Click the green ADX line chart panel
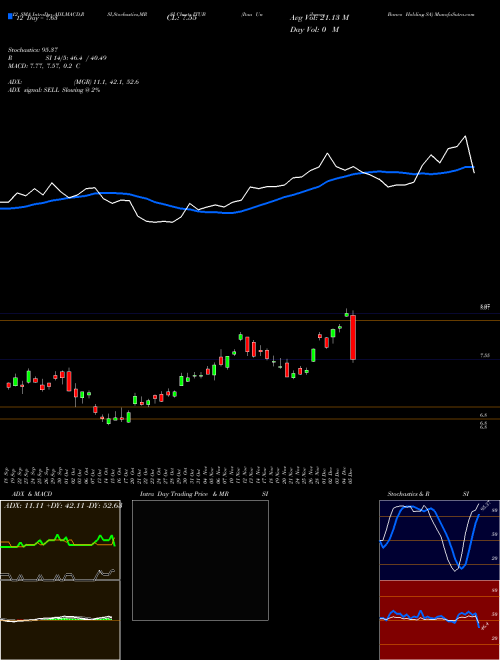The height and width of the screenshot is (660, 500). (60, 540)
